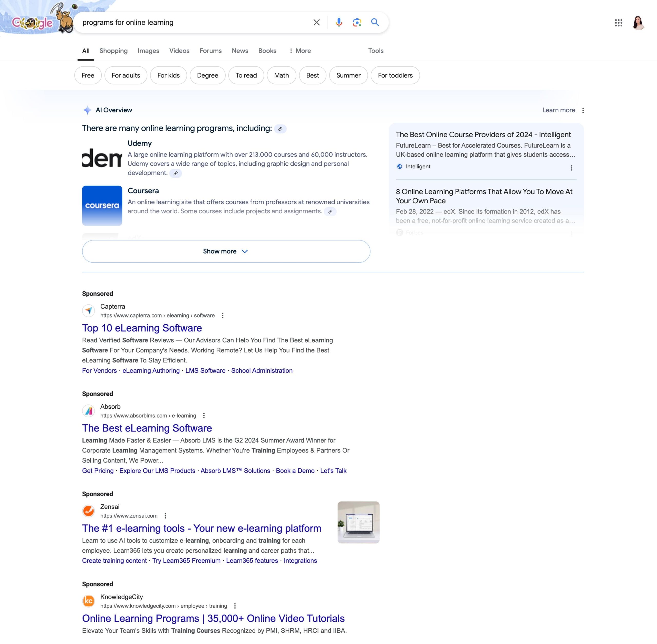Click the Google Lens camera search icon
The height and width of the screenshot is (644, 657).
(x=357, y=22)
